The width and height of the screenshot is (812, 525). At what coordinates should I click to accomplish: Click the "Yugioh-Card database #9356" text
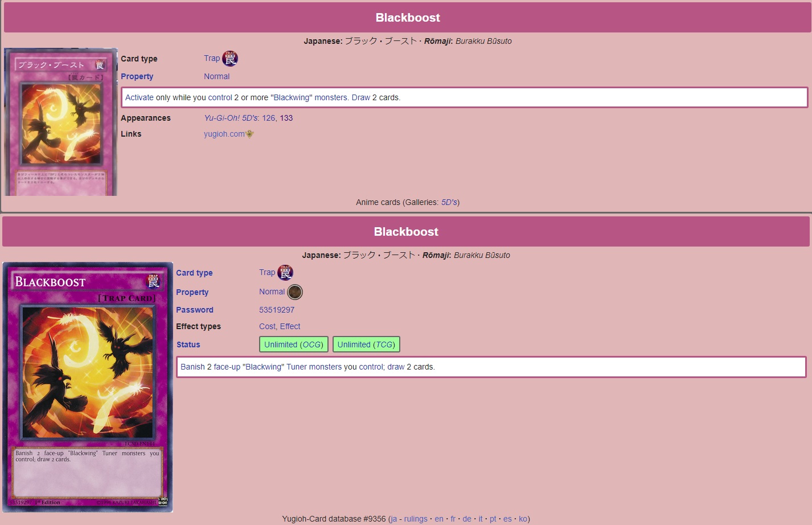click(x=334, y=519)
